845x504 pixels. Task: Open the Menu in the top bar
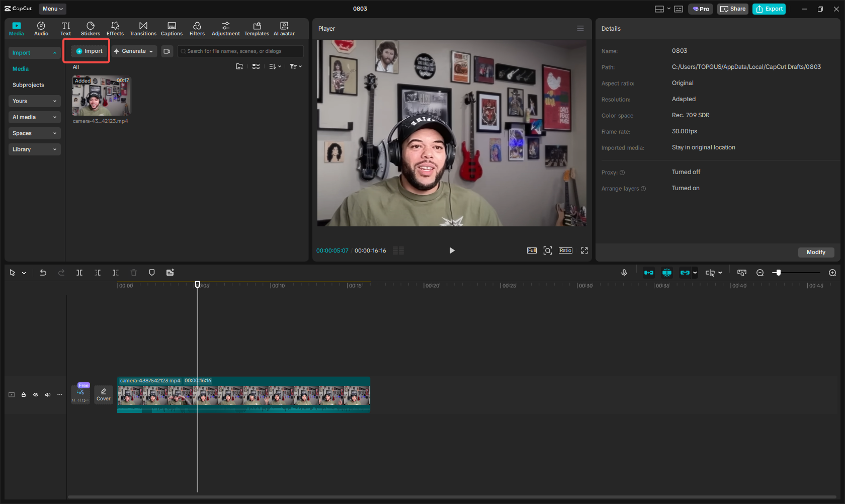[x=52, y=9]
